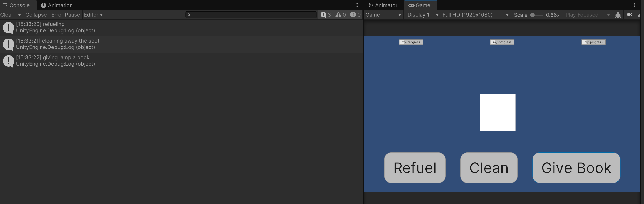
Task: Click the info icon of the book log
Action: point(8,61)
